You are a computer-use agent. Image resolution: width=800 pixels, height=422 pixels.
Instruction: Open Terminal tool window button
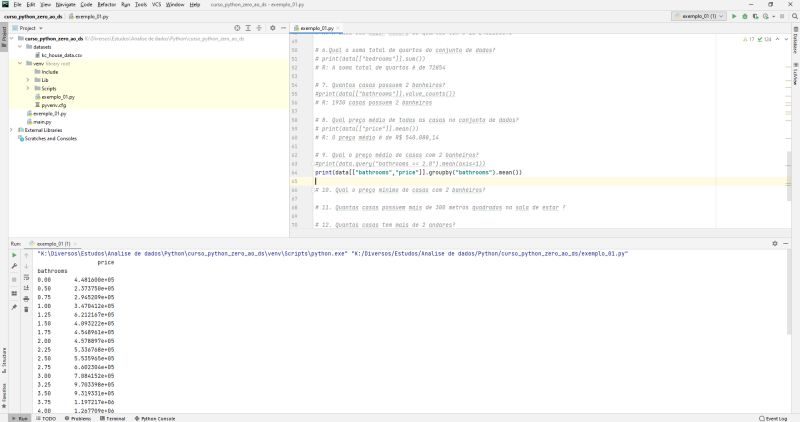tap(112, 418)
